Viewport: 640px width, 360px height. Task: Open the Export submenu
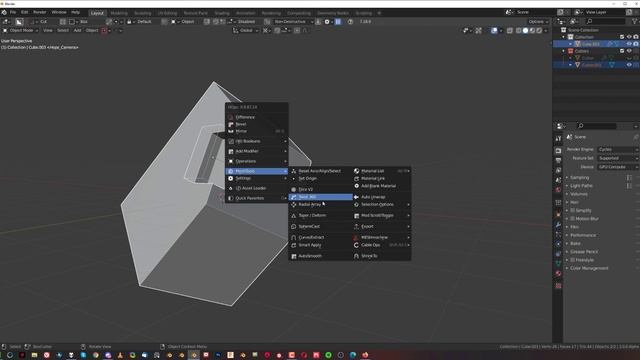[382, 227]
